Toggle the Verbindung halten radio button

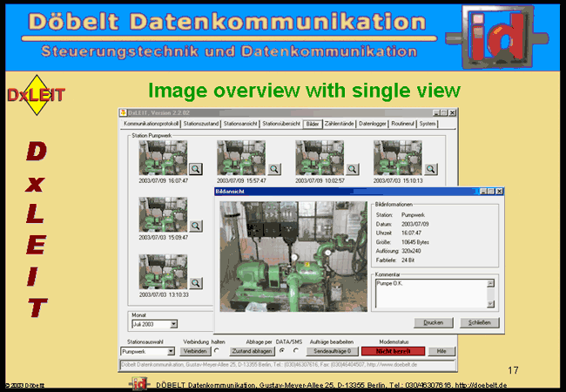pos(217,350)
